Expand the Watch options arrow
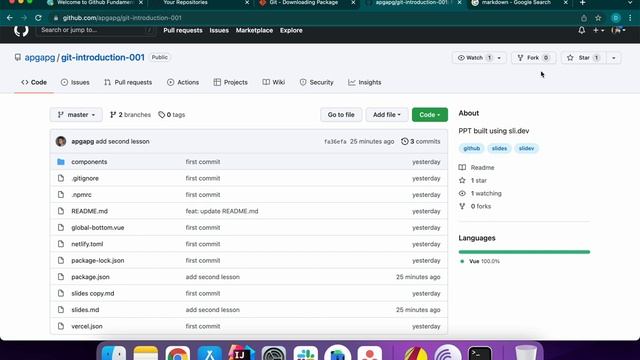The width and height of the screenshot is (640, 360). tap(500, 58)
